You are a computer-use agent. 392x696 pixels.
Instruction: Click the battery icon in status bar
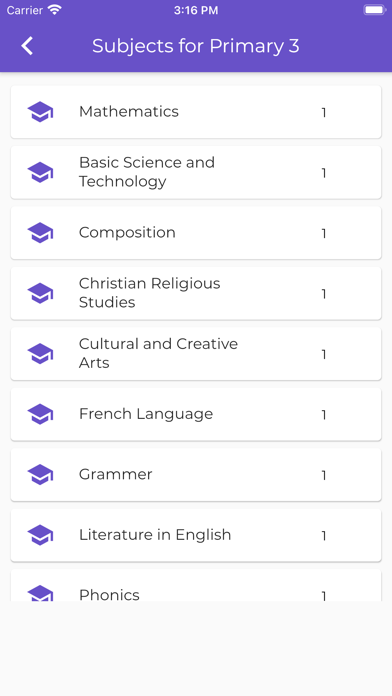[x=374, y=10]
